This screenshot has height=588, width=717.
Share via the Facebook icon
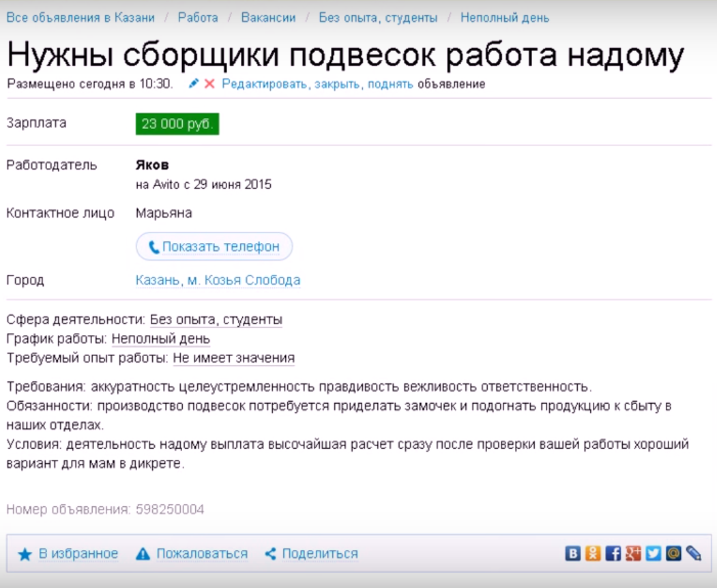tap(613, 554)
